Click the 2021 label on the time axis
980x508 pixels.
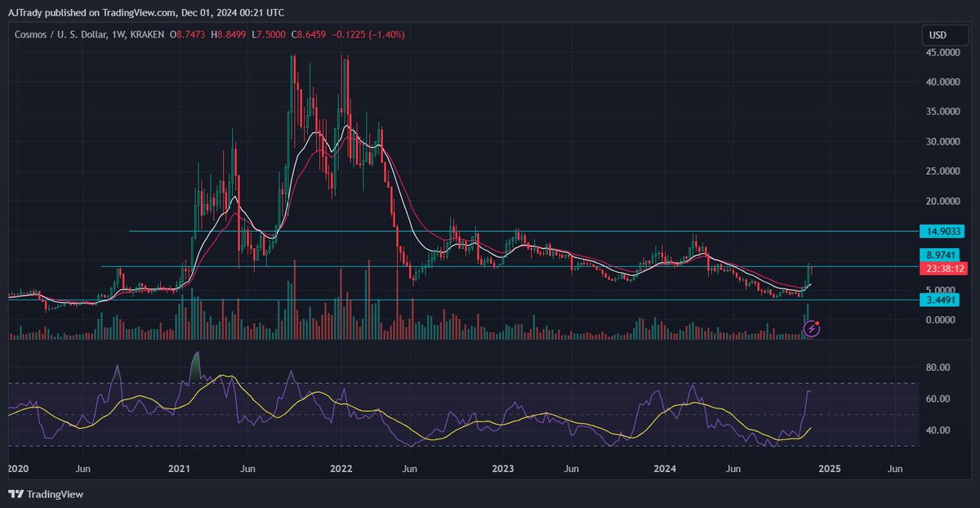[x=179, y=469]
